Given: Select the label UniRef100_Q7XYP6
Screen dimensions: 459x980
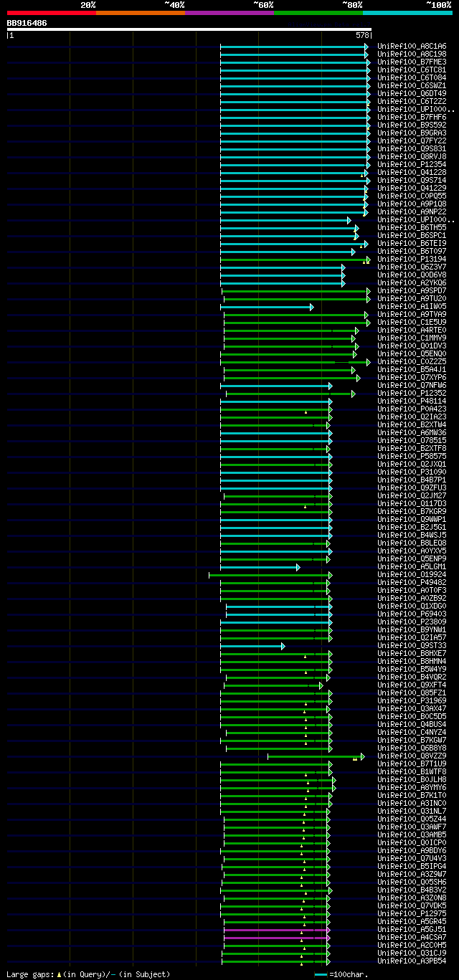Looking at the screenshot, I should point(412,377).
